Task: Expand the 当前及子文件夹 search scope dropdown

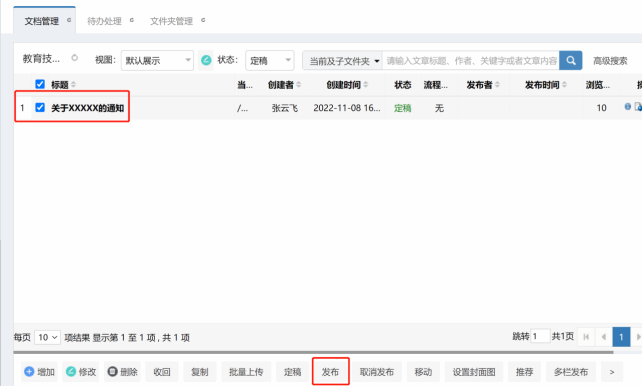Action: [x=343, y=61]
